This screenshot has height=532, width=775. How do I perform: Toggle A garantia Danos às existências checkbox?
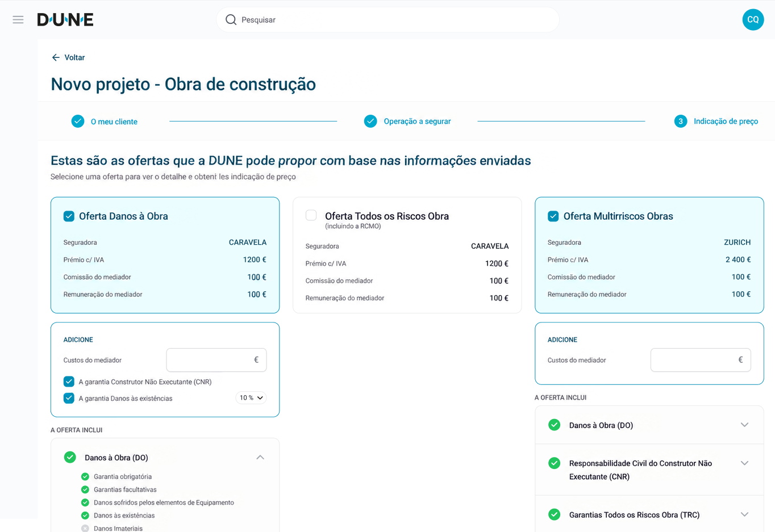pyautogui.click(x=69, y=398)
